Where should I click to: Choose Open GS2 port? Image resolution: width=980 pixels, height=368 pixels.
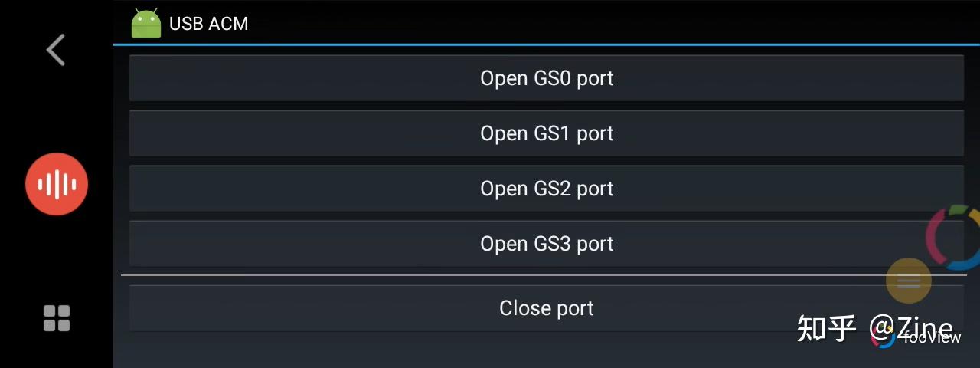click(x=546, y=189)
